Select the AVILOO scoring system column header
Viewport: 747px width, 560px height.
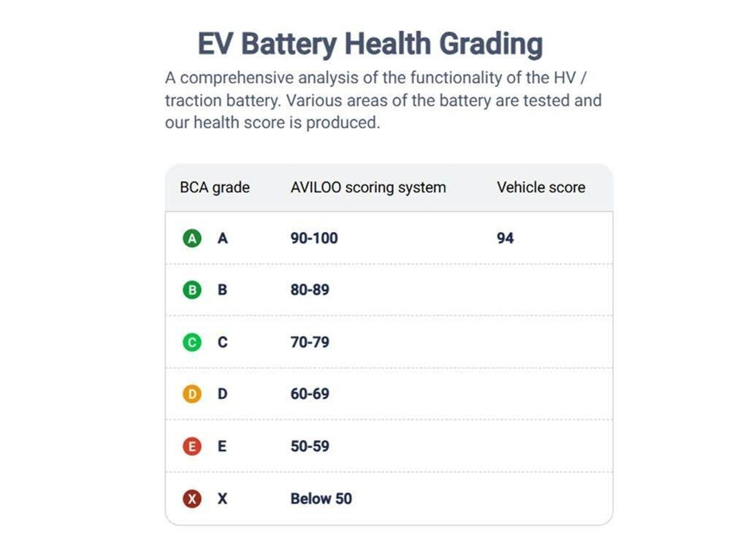368,187
